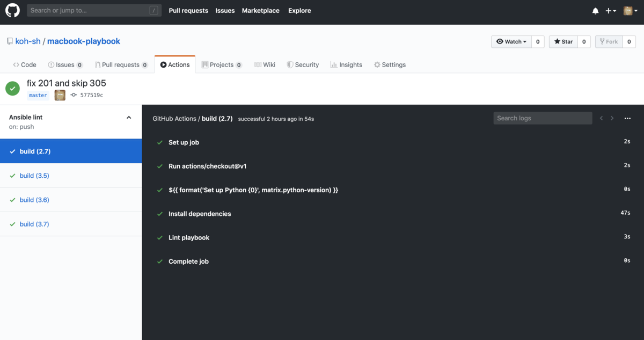Switch to the Code tab
Screen dimensions: 644x340
click(24, 64)
